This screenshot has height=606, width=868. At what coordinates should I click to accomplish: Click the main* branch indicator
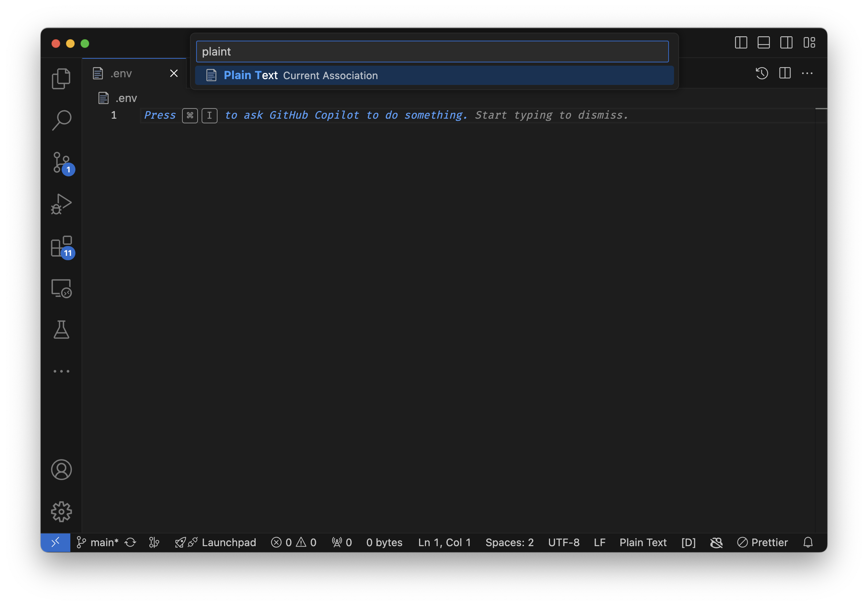coord(104,542)
